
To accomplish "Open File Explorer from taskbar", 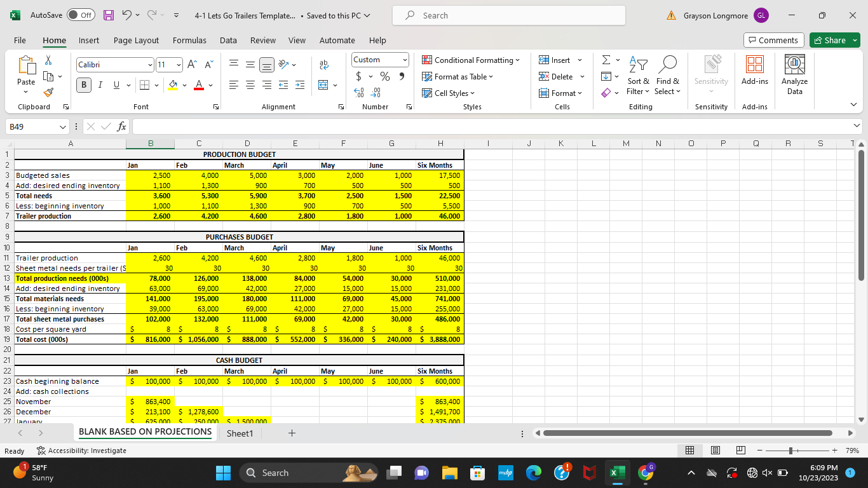I will coord(450,473).
